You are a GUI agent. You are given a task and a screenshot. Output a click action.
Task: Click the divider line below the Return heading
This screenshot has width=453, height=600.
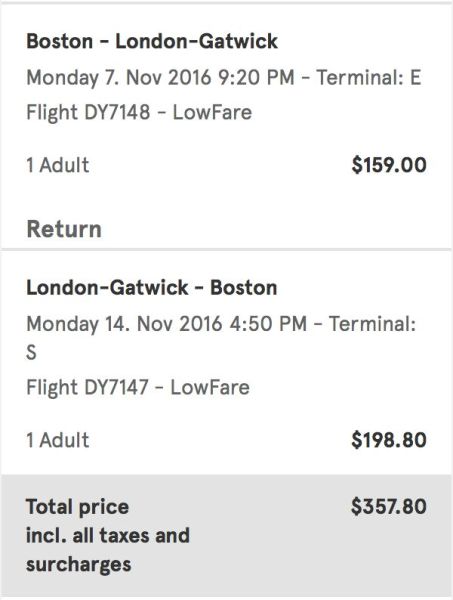click(226, 249)
